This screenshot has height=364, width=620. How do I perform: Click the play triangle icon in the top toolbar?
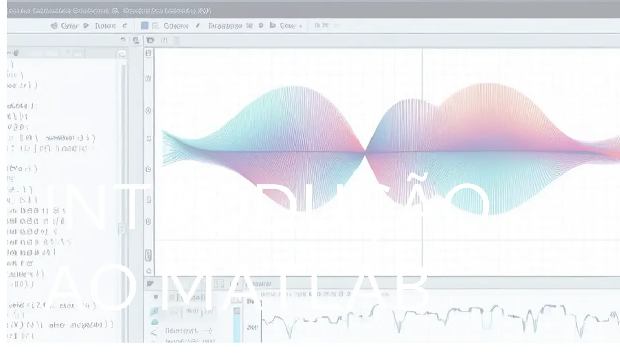coord(85,25)
